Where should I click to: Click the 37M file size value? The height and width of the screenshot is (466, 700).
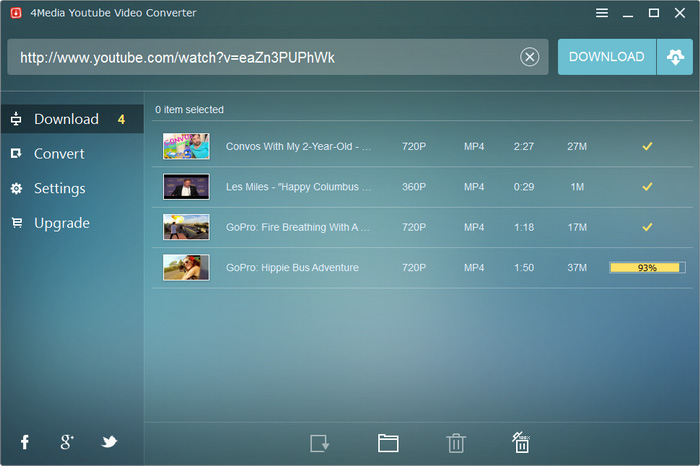tap(577, 267)
